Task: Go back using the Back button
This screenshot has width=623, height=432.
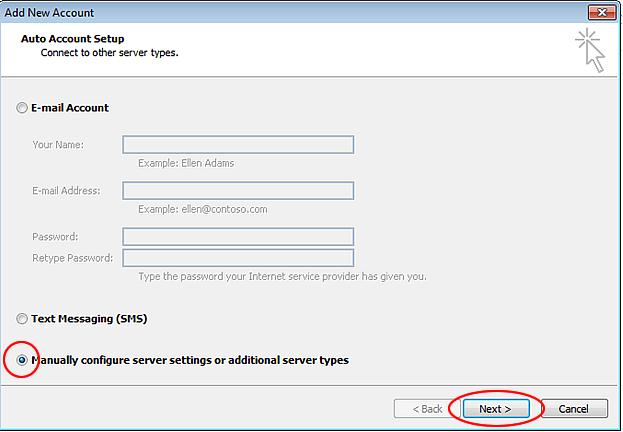Action: point(419,409)
